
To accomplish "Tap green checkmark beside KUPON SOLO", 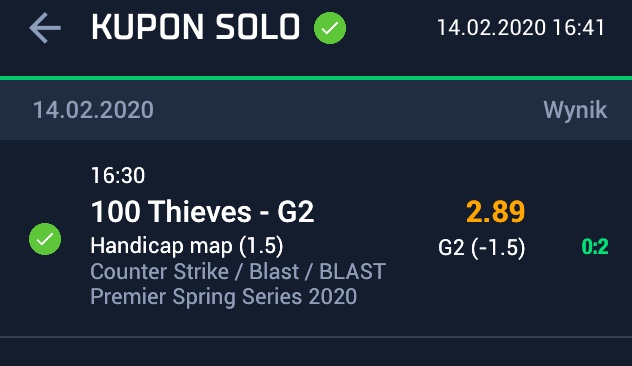I will point(330,28).
